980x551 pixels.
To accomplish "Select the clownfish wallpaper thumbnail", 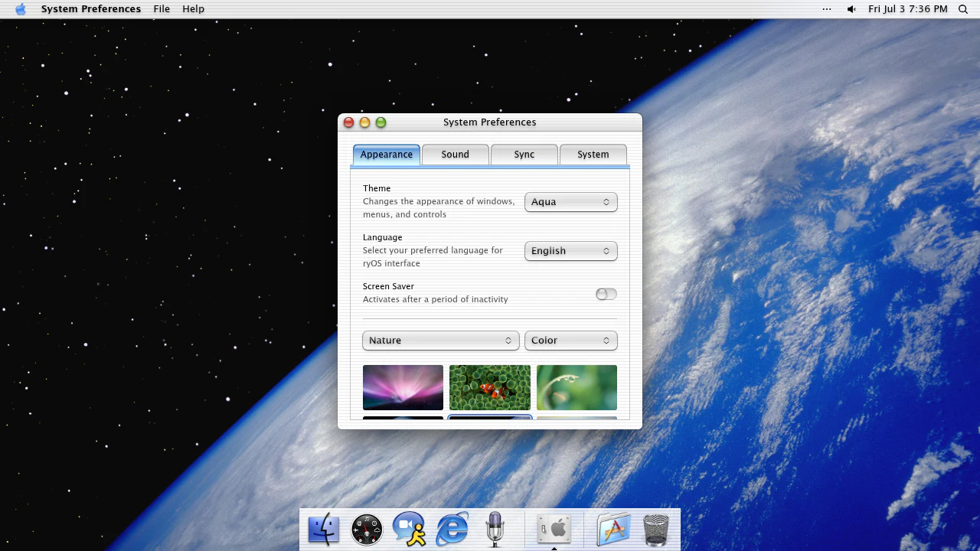I will point(490,387).
